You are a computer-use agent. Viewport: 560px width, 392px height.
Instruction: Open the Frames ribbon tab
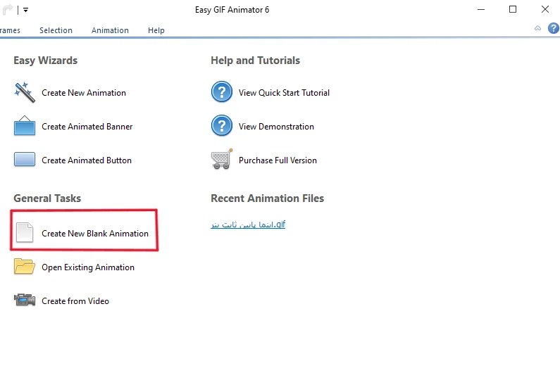tap(10, 30)
